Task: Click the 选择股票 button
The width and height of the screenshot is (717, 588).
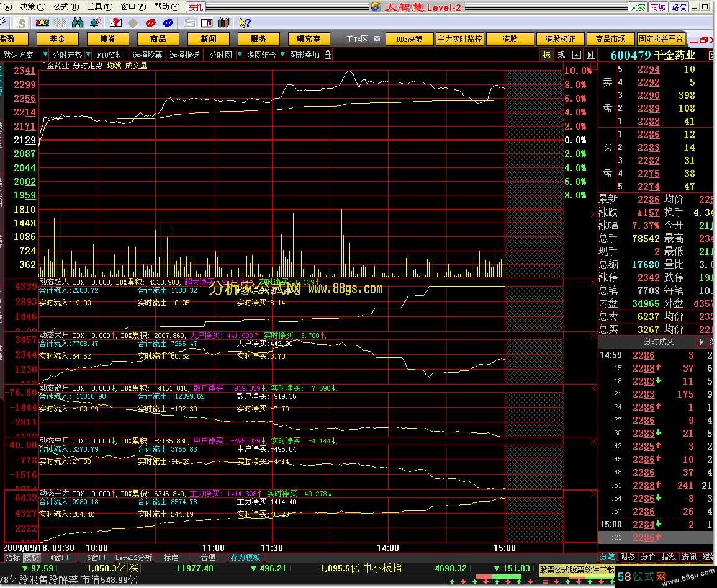Action: click(x=147, y=55)
